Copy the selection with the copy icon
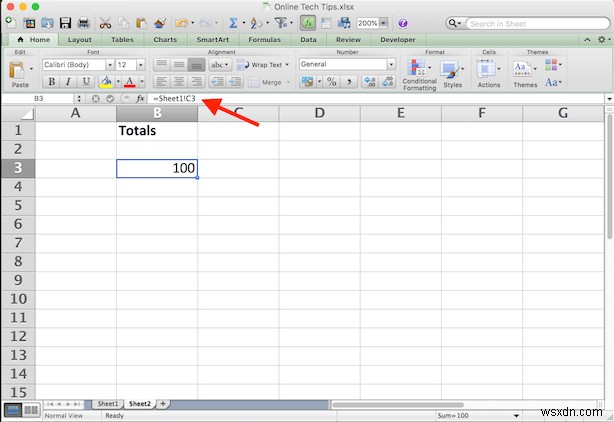614x422 pixels. pos(123,23)
